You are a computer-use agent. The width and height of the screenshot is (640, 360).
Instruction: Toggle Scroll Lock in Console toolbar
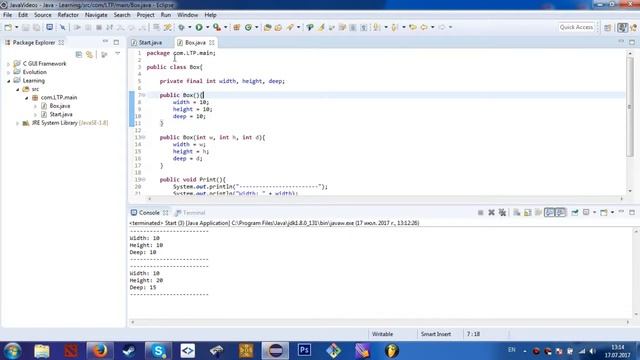pyautogui.click(x=528, y=213)
